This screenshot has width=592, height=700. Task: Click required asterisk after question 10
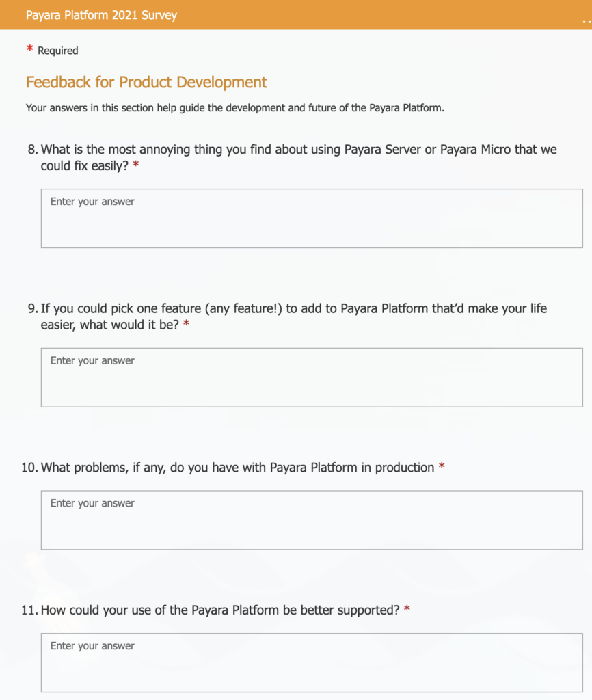coord(442,466)
